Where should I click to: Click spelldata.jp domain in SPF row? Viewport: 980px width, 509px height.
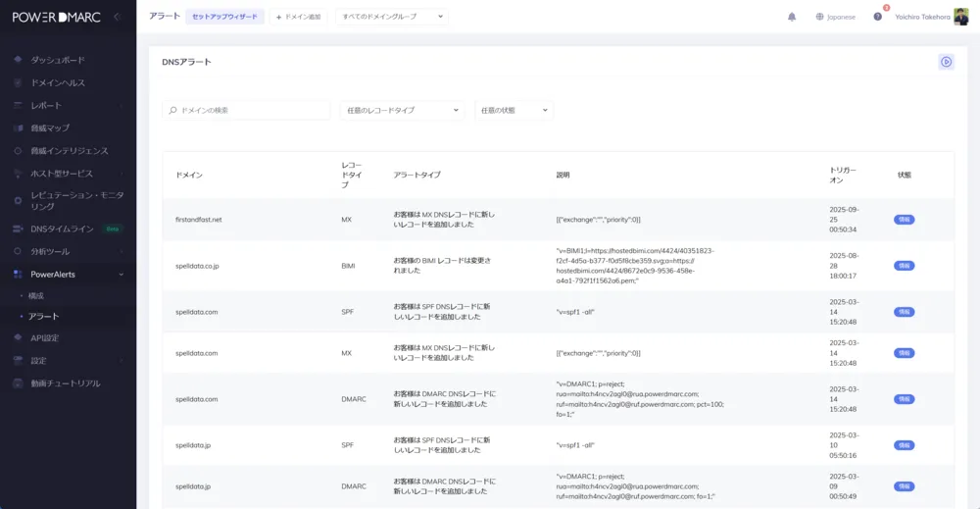click(193, 445)
